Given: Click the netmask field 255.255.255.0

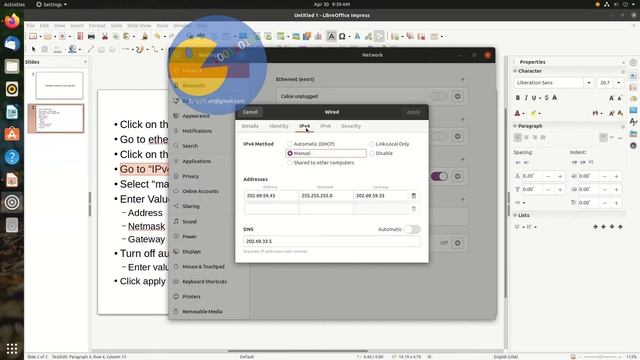Looking at the screenshot, I should [x=326, y=196].
